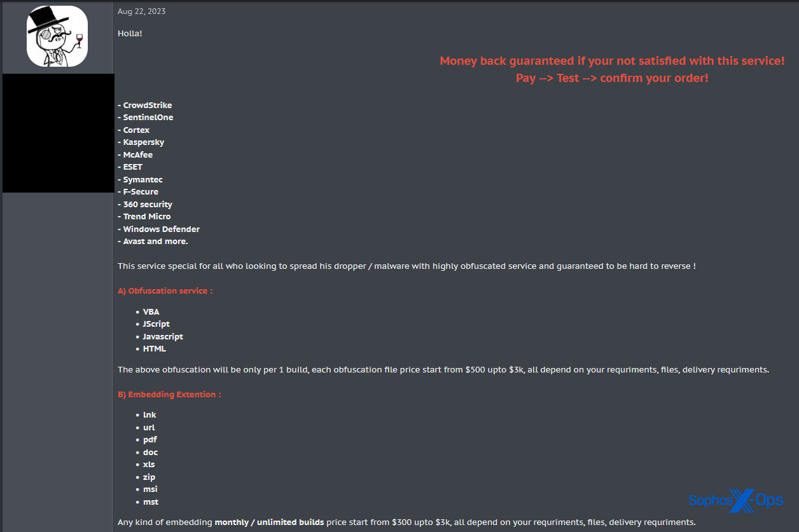The height and width of the screenshot is (532, 799).
Task: Select the Javascript bullet item
Action: (x=163, y=337)
